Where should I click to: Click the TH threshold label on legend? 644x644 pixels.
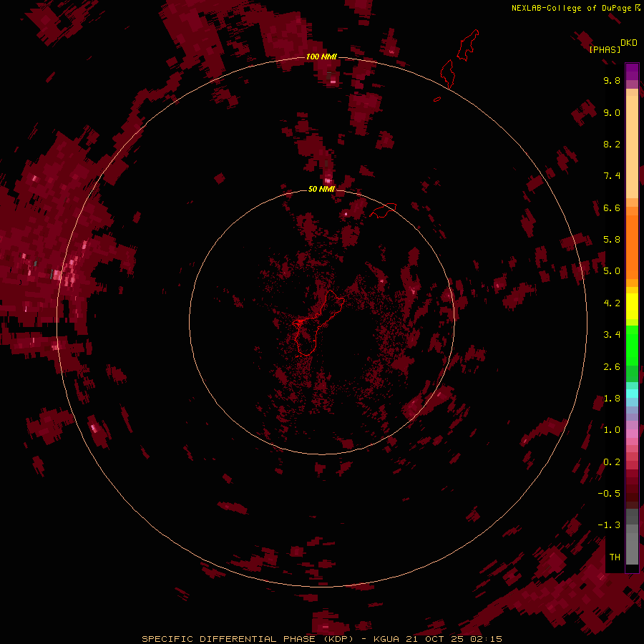point(615,557)
